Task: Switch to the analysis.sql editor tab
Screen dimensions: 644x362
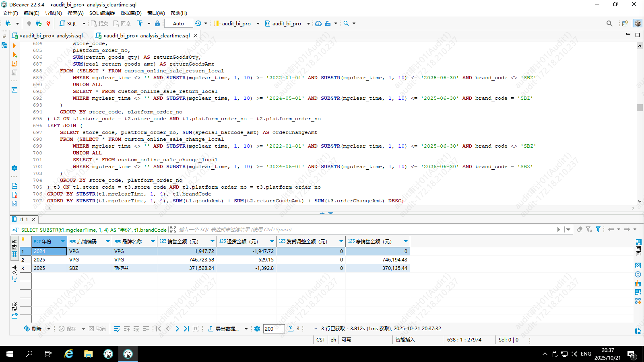Action: (51, 35)
